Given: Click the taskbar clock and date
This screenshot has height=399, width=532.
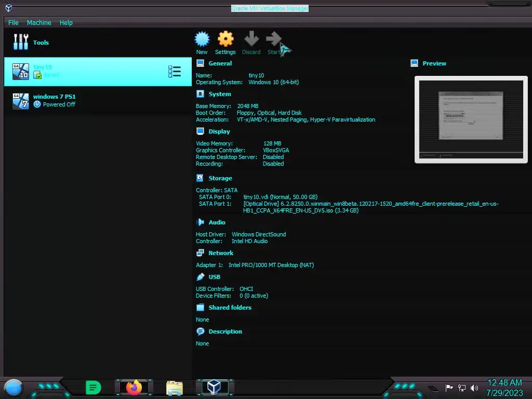Looking at the screenshot, I should point(504,388).
